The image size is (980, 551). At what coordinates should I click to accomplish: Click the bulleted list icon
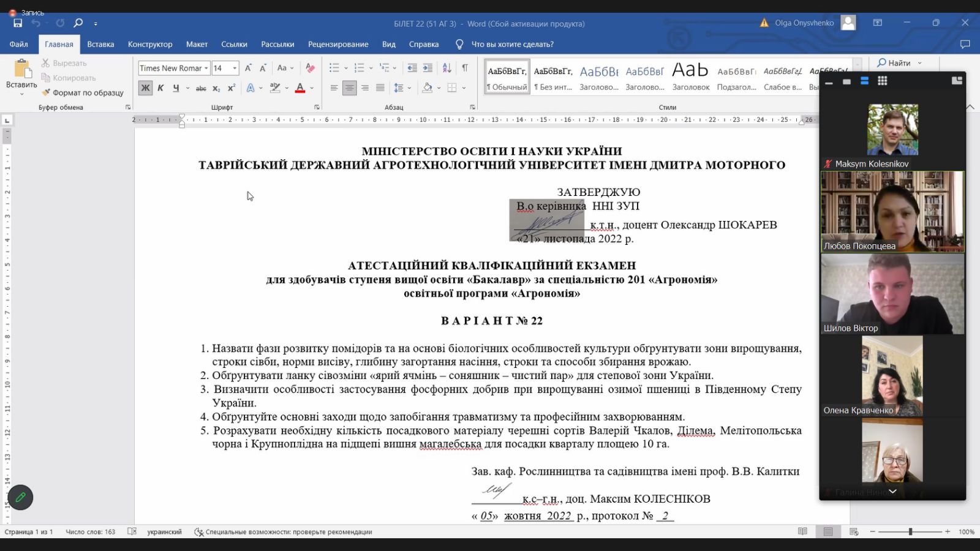[334, 68]
